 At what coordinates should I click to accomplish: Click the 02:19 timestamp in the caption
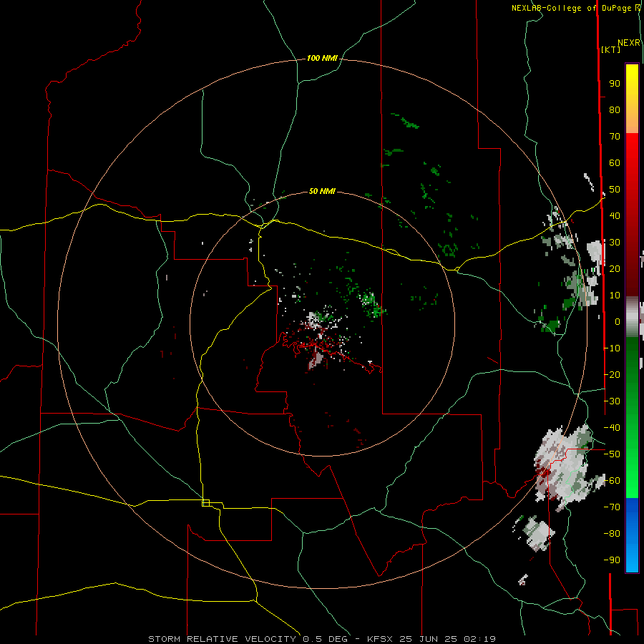click(x=479, y=639)
